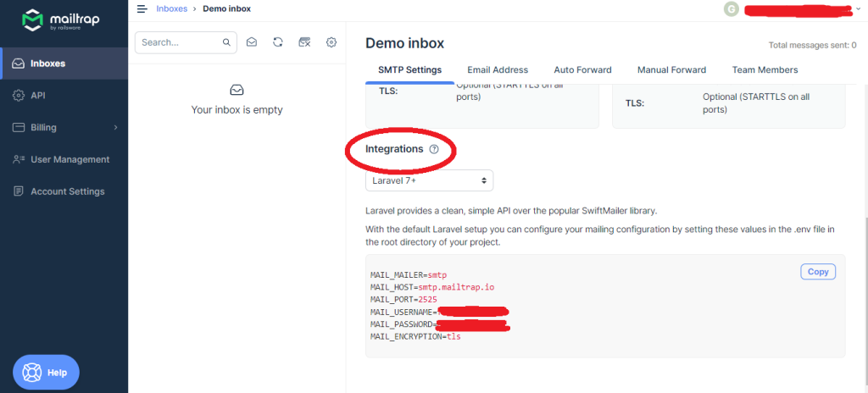The width and height of the screenshot is (868, 393).
Task: Click the Integrations help question icon
Action: (x=434, y=149)
